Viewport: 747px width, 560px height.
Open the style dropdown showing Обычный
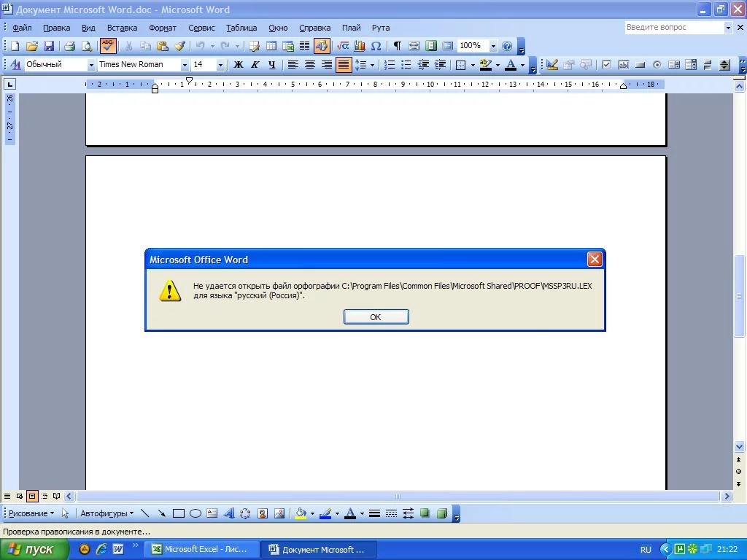(x=91, y=65)
